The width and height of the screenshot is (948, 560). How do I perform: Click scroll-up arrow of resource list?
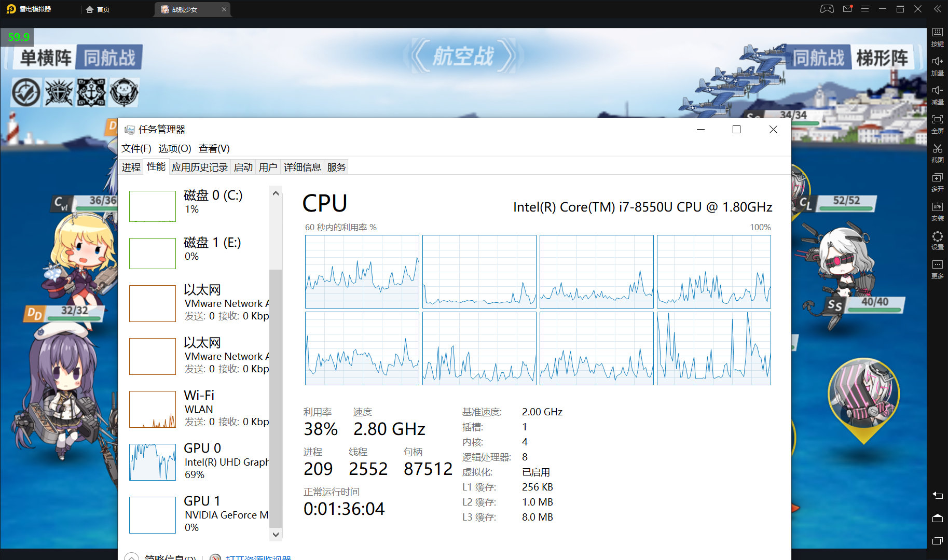click(x=276, y=193)
